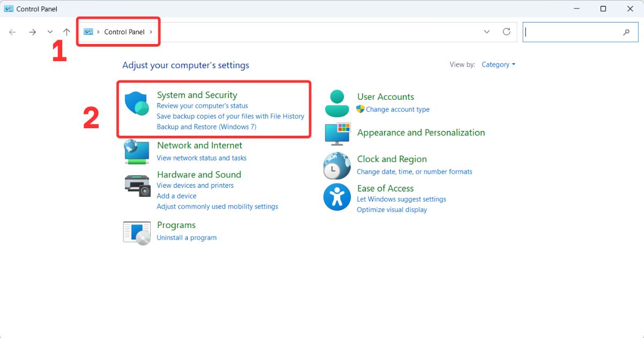Open Clock and Region via its clock icon
The width and height of the screenshot is (644, 338).
[x=336, y=165]
